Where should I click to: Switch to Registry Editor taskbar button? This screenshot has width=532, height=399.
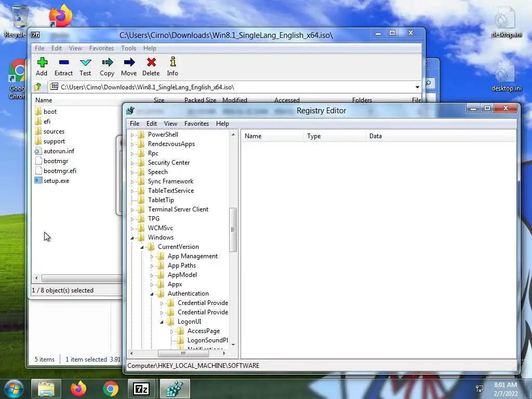[x=175, y=389]
